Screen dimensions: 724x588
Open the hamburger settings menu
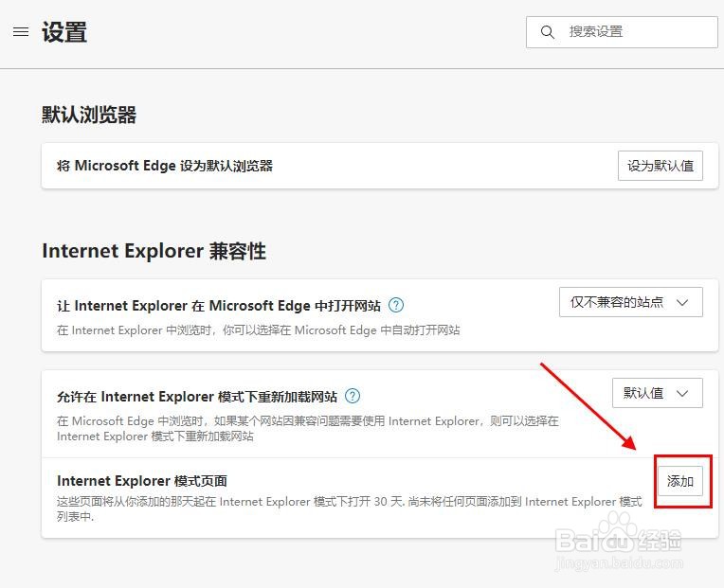click(x=21, y=32)
